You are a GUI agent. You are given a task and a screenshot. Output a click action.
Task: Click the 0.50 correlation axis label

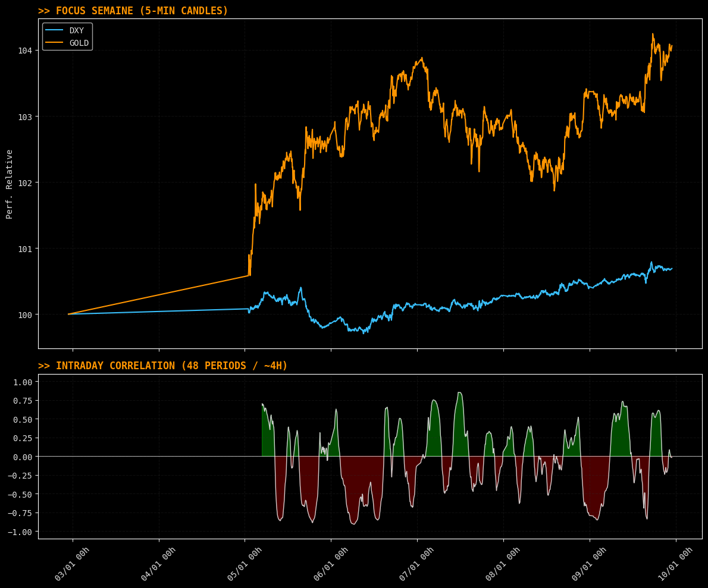23,420
